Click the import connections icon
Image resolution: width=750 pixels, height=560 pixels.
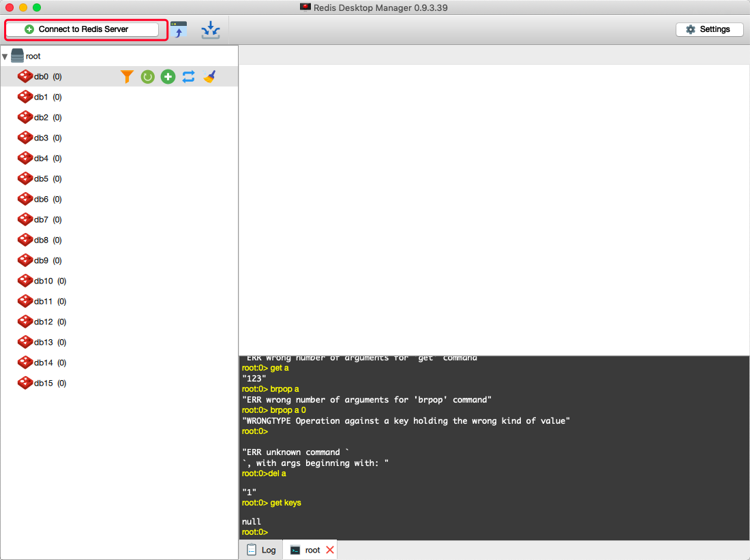[x=179, y=29]
